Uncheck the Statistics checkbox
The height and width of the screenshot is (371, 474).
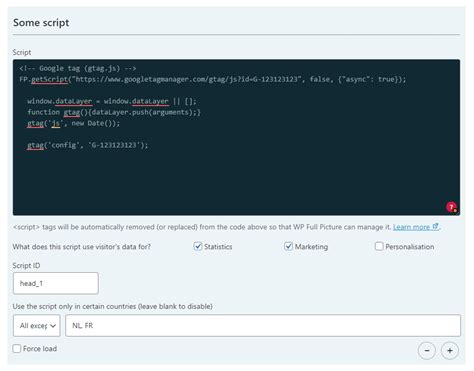tap(198, 246)
